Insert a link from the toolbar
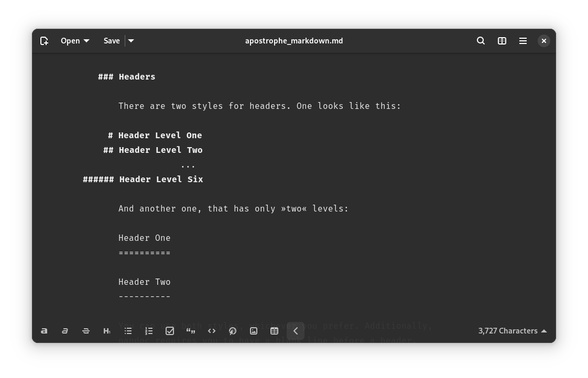This screenshot has width=588, height=378. [x=233, y=331]
